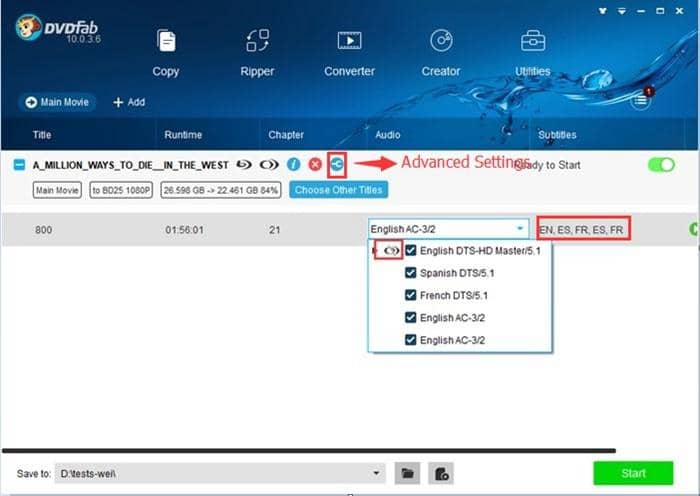Click Choose Other Titles button

click(x=338, y=190)
